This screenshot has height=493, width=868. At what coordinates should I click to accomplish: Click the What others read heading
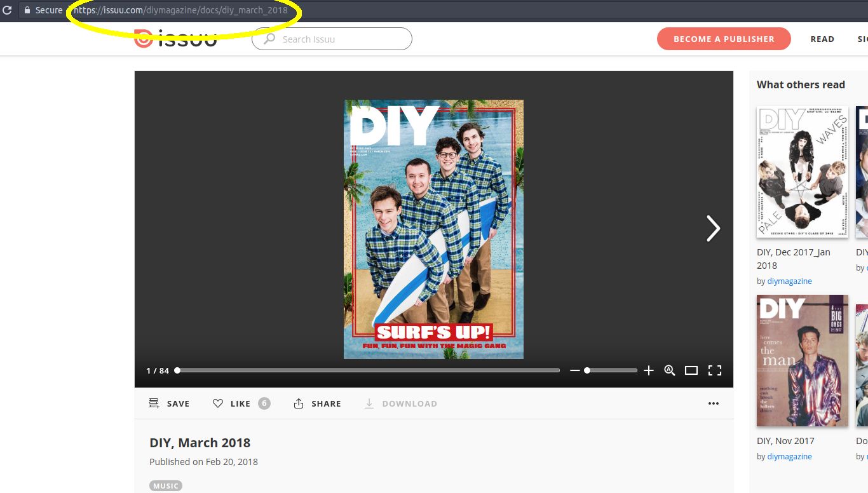pos(801,84)
